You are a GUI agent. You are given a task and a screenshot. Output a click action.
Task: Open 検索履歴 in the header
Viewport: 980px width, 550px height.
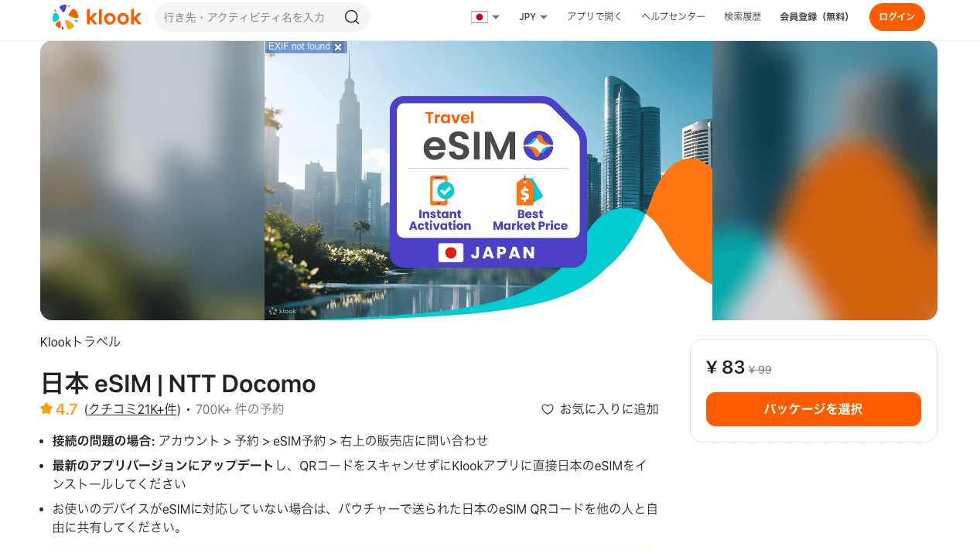point(743,16)
